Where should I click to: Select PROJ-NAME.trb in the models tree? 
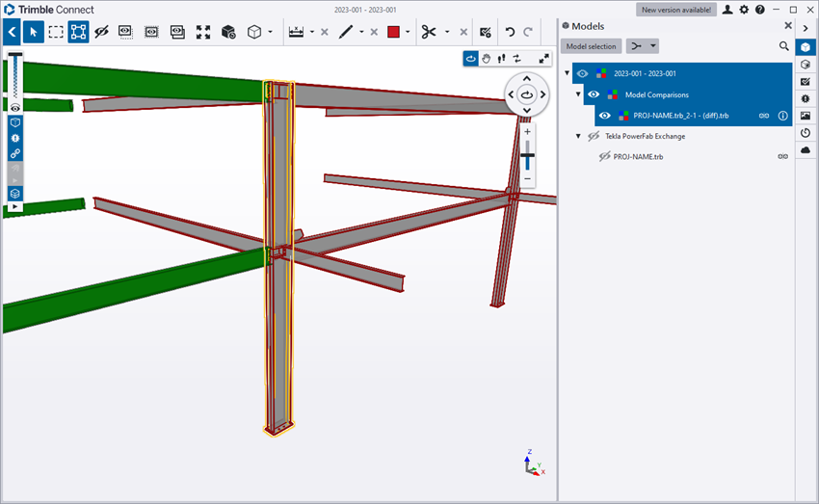point(638,156)
